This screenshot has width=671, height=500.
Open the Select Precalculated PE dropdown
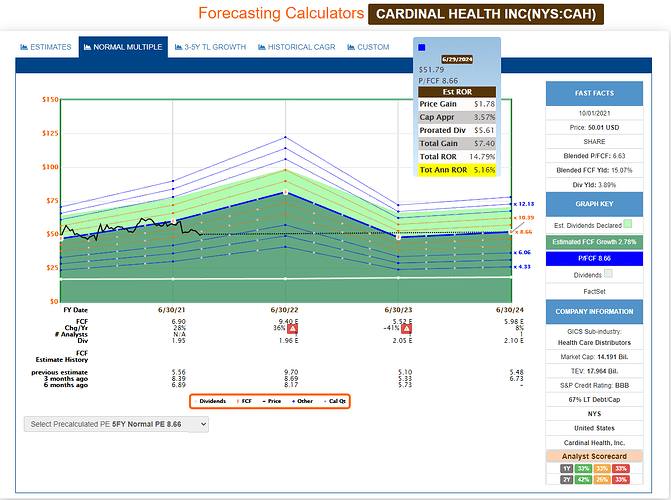pyautogui.click(x=116, y=424)
